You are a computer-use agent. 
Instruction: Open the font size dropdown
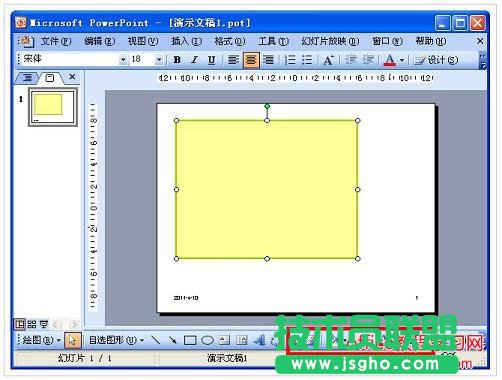[159, 60]
